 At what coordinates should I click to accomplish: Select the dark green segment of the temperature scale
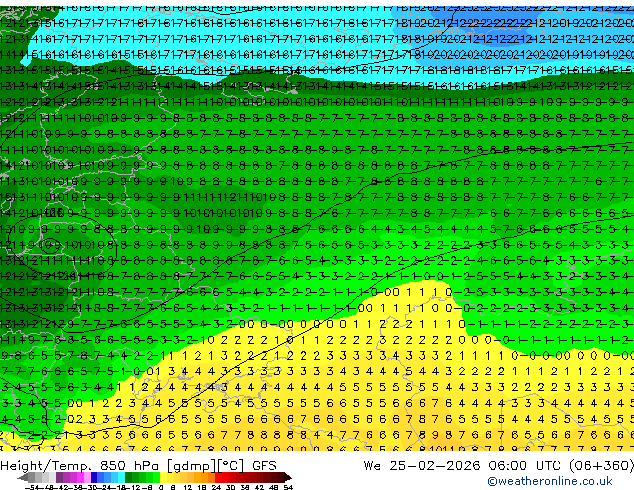click(128, 477)
